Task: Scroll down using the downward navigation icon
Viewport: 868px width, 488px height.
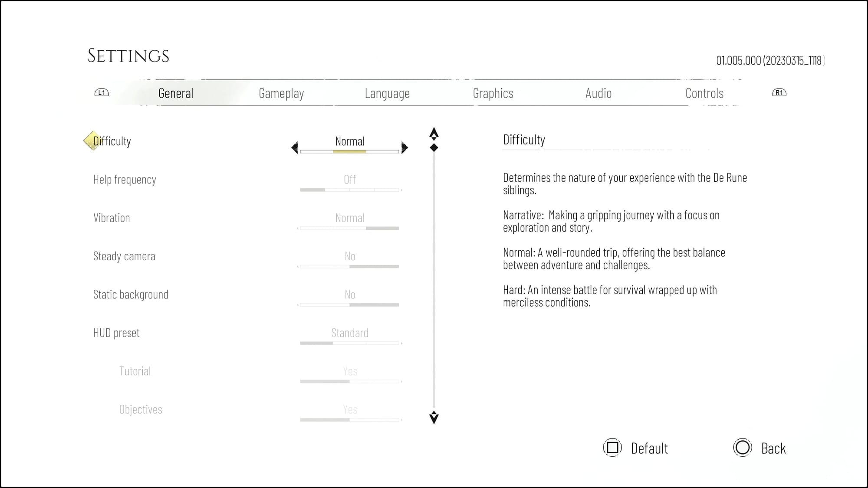Action: tap(434, 418)
